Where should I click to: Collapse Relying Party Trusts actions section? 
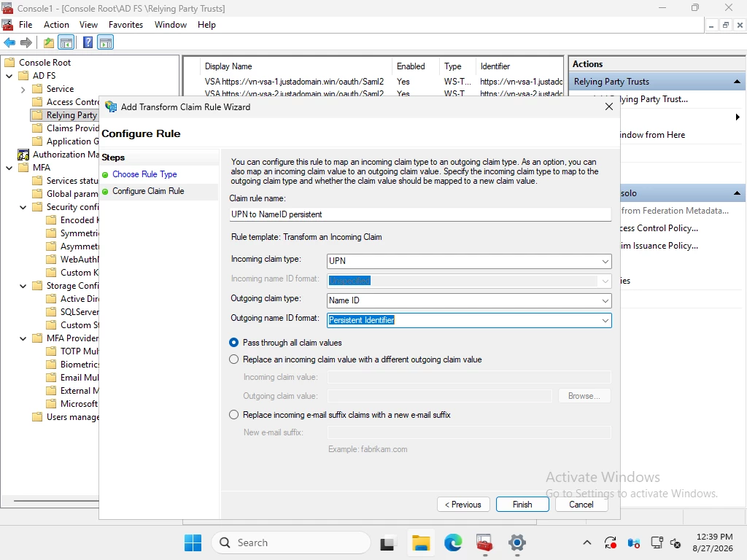[737, 82]
